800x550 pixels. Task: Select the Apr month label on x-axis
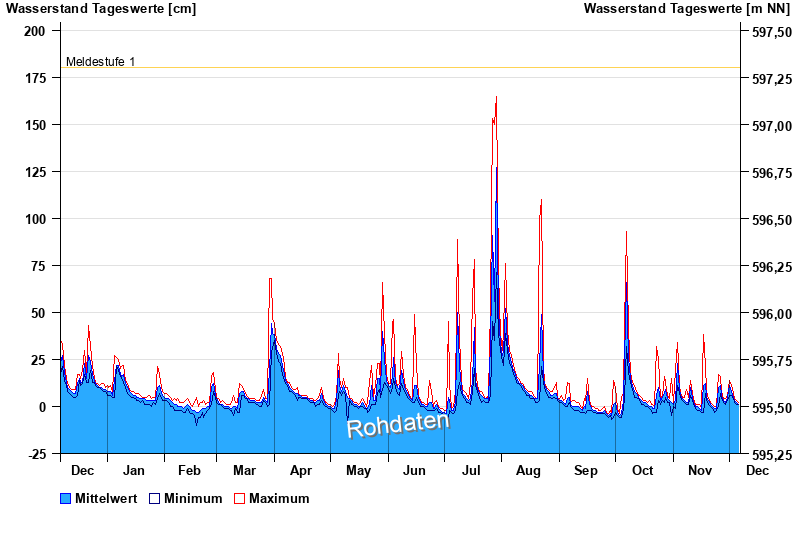(300, 470)
